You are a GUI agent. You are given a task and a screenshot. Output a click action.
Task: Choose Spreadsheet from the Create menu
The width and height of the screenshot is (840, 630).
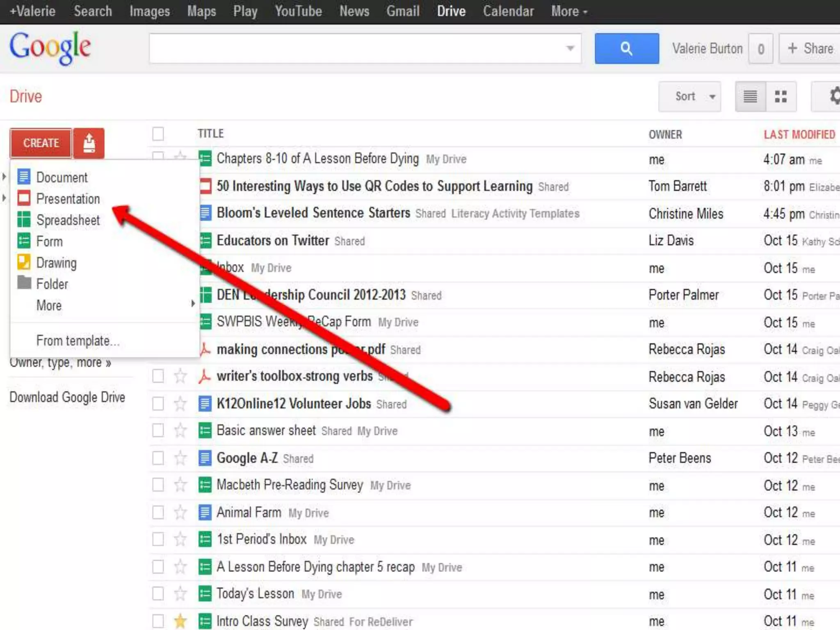point(68,220)
